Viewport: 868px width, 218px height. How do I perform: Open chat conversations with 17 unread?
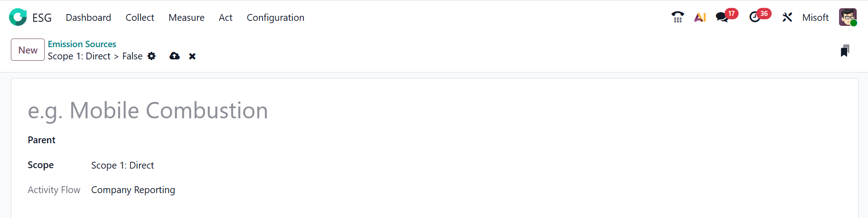click(x=722, y=17)
